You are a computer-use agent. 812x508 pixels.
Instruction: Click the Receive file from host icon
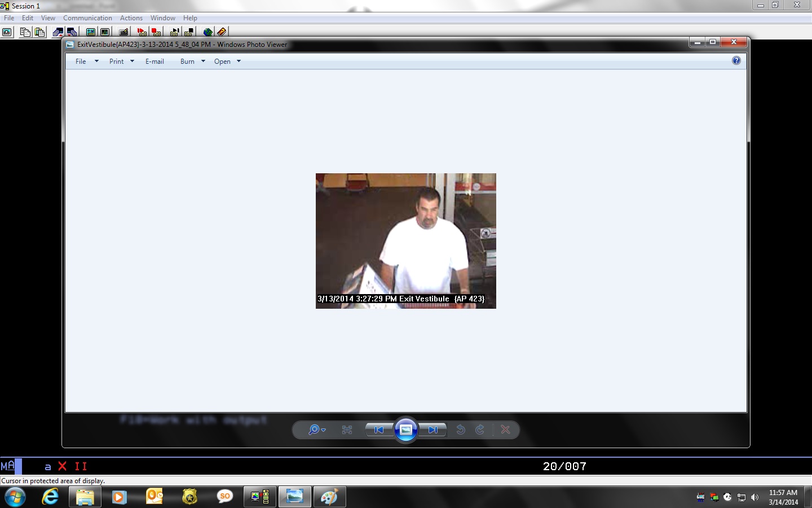pyautogui.click(x=72, y=32)
